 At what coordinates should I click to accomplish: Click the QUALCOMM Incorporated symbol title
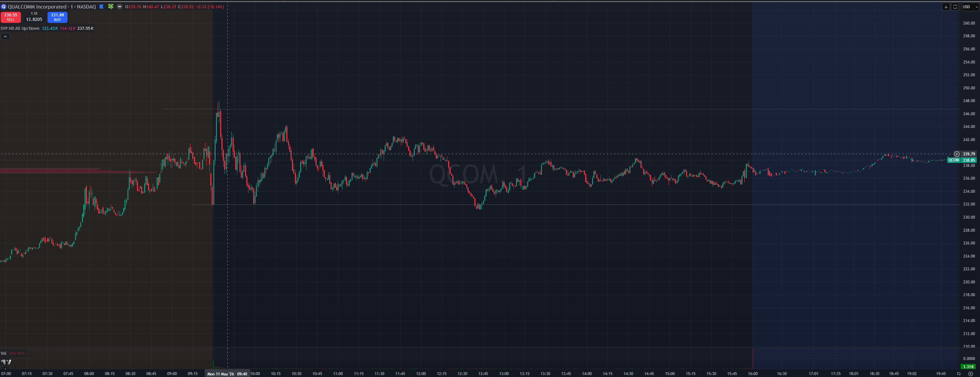point(37,7)
